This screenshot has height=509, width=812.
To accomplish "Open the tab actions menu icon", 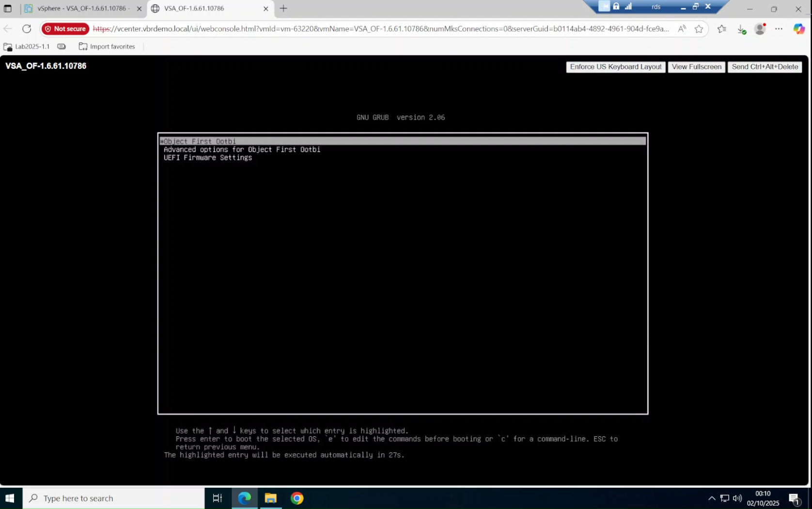I will pos(8,8).
